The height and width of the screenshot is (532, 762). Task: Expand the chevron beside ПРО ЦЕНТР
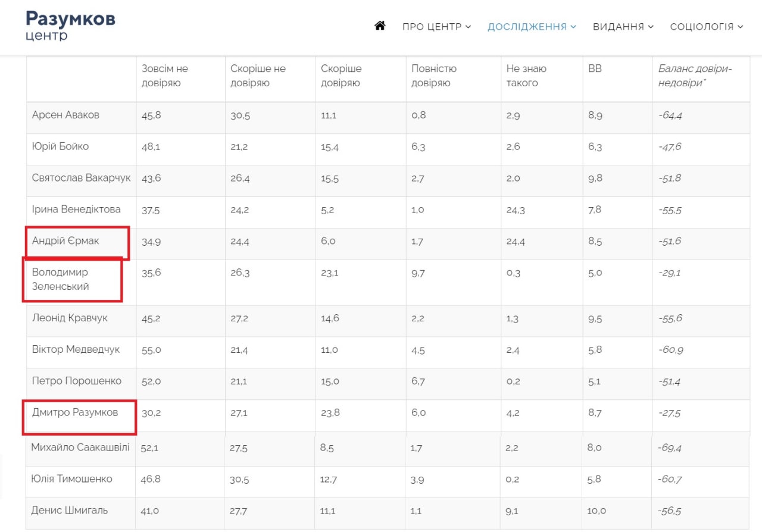pos(468,27)
